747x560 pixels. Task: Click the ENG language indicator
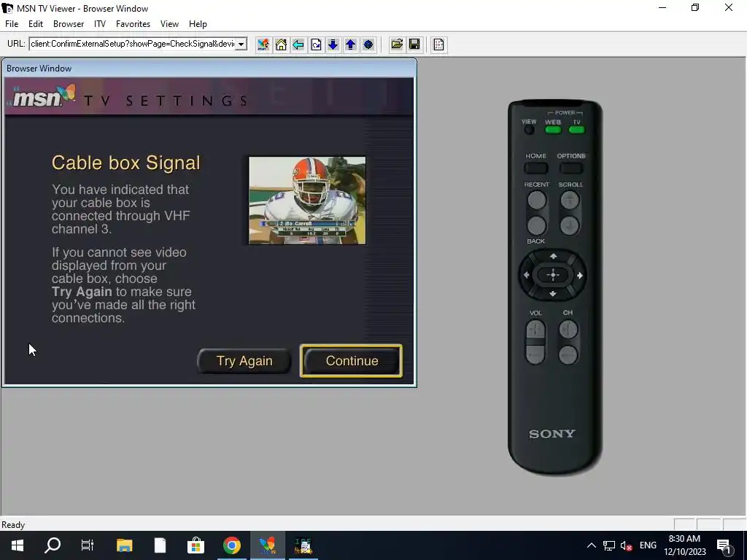coord(648,545)
